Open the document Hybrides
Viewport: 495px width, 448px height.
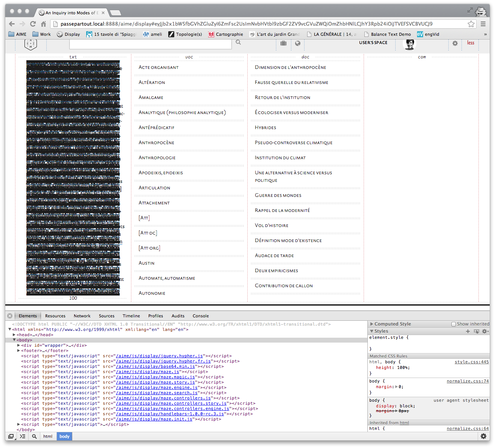pyautogui.click(x=265, y=128)
